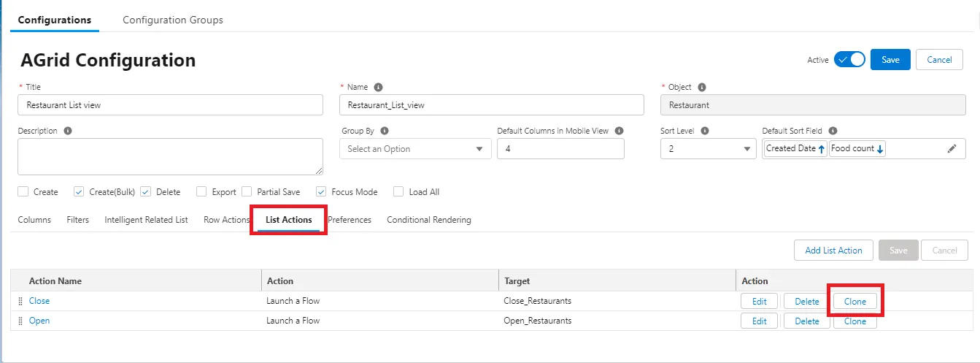Image resolution: width=980 pixels, height=363 pixels.
Task: Click Default Columns in Mobile View field
Action: click(x=560, y=149)
